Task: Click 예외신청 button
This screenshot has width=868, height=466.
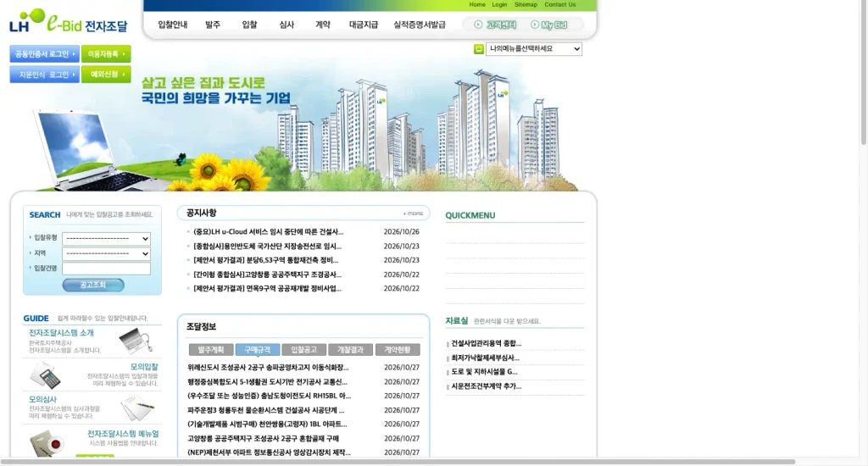Action: [106, 75]
